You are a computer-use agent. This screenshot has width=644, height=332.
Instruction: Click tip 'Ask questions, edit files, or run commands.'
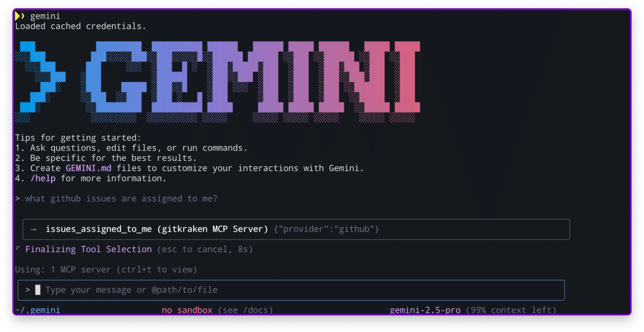point(139,148)
